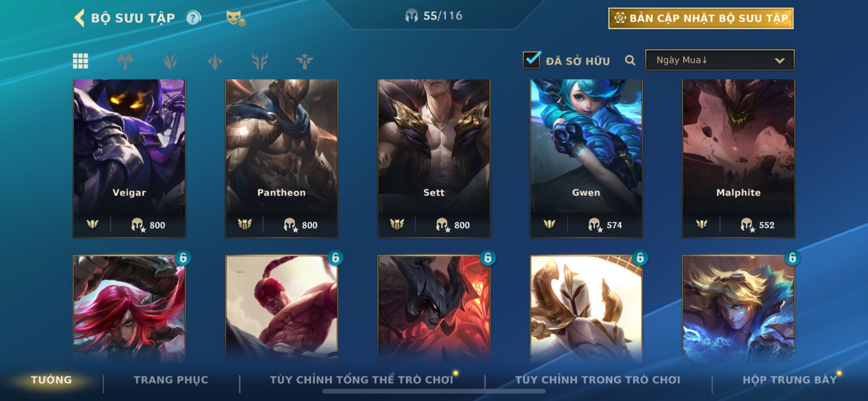Open the Tùy Chỉnh Tổng Thể Trò Chơi tab
Image resolution: width=868 pixels, height=401 pixels.
(x=361, y=380)
